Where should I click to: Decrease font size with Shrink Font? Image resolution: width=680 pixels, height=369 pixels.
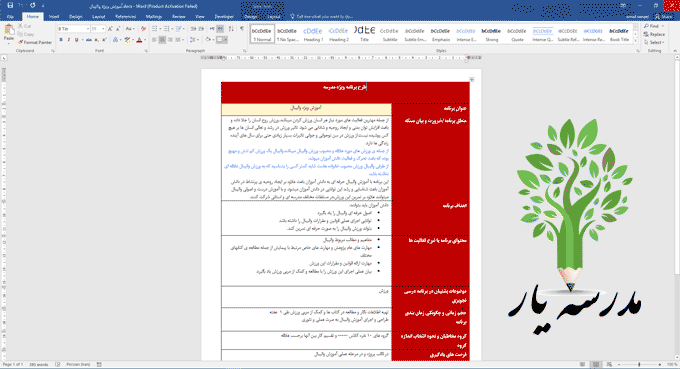[118, 29]
